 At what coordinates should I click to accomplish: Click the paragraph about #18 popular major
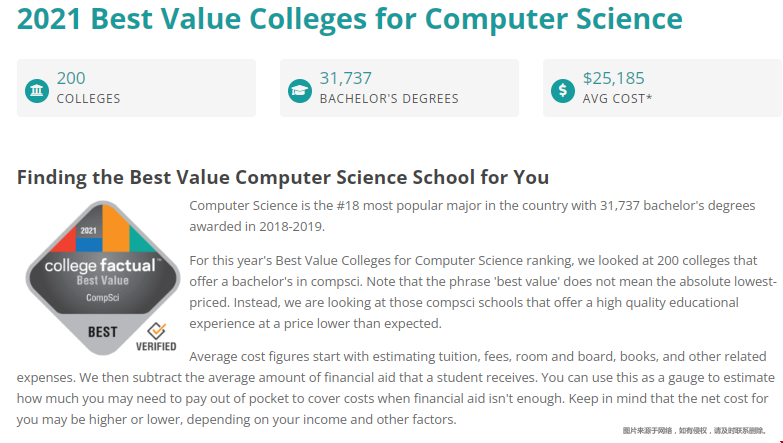(x=472, y=216)
